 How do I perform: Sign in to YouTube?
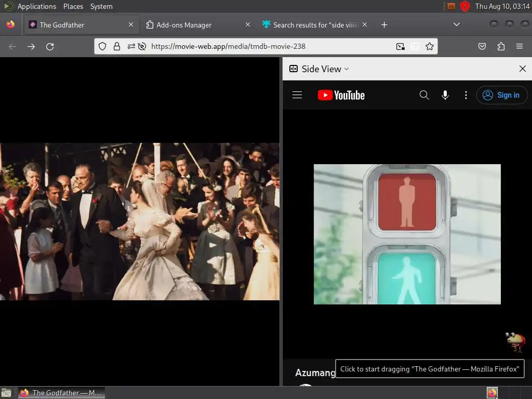coord(502,95)
